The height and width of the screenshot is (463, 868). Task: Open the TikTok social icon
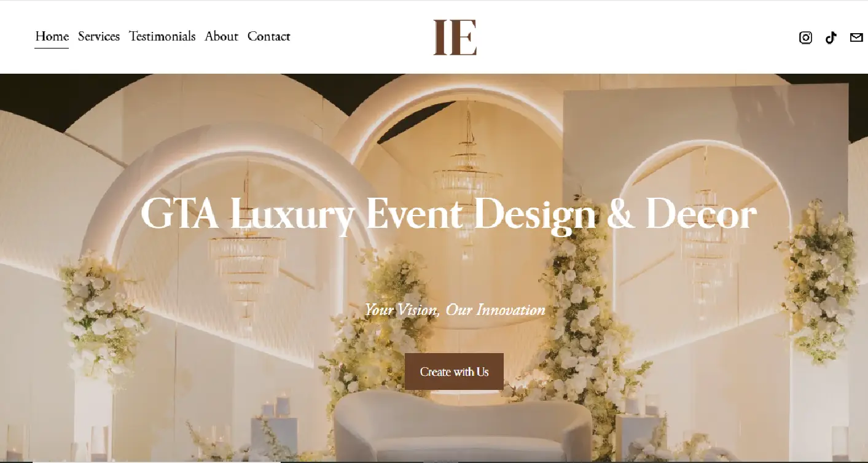pyautogui.click(x=831, y=37)
